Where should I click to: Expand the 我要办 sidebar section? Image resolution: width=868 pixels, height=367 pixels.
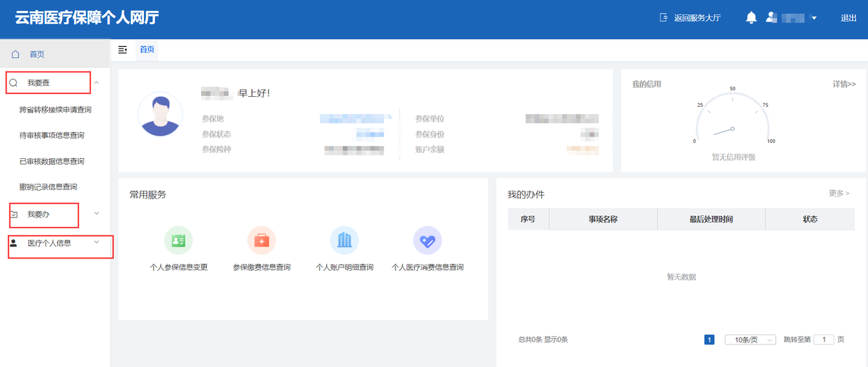click(x=97, y=213)
